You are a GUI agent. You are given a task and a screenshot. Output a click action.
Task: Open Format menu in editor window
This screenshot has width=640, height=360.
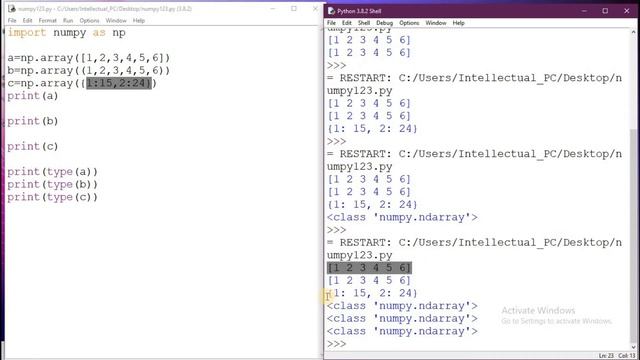tap(47, 20)
